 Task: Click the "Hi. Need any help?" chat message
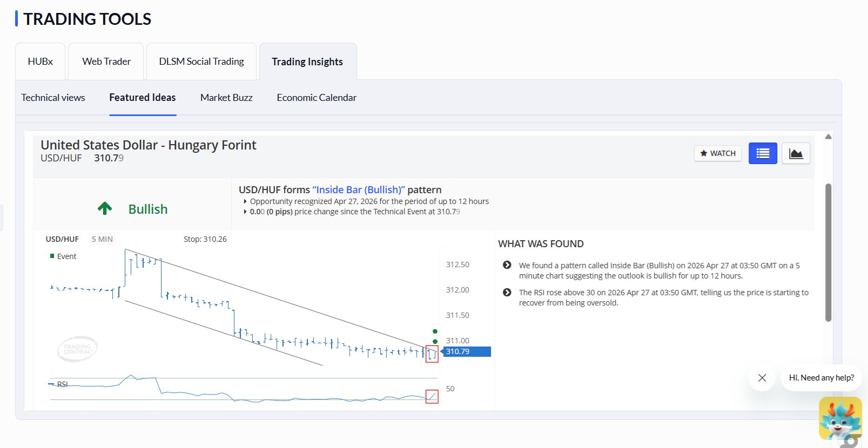[822, 378]
